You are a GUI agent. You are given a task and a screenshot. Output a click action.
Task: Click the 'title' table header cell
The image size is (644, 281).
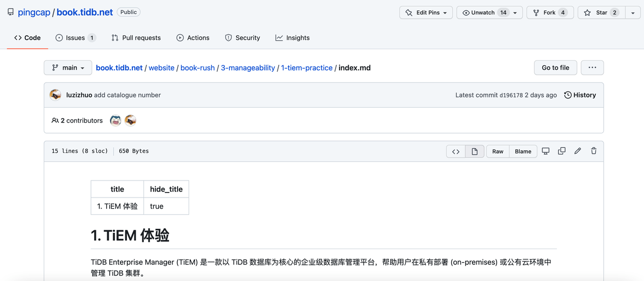click(117, 189)
